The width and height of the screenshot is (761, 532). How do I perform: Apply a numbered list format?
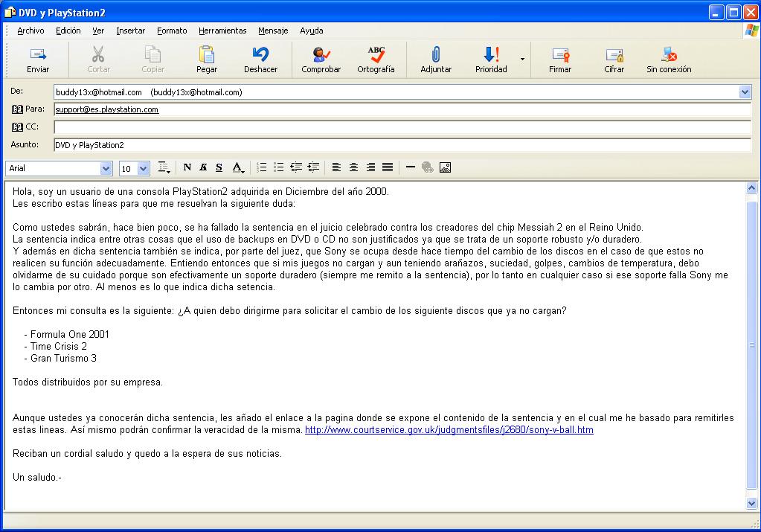(x=262, y=167)
